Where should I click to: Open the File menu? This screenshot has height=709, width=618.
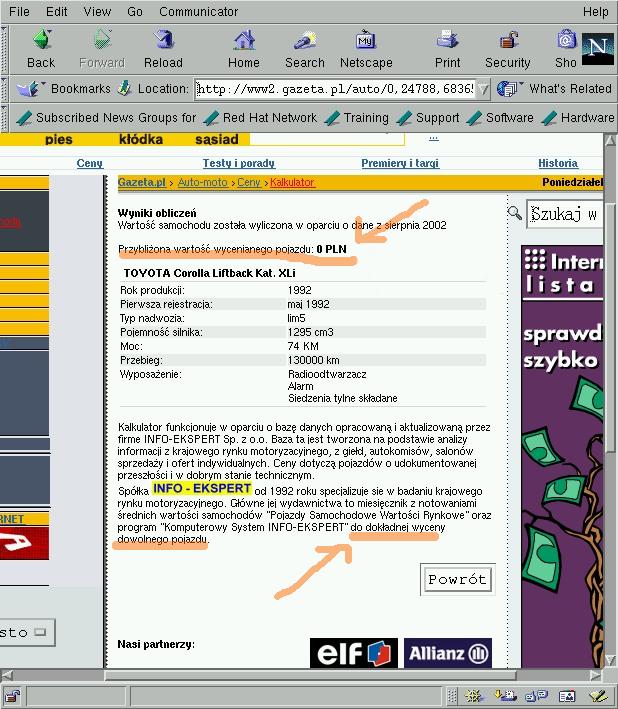[19, 11]
